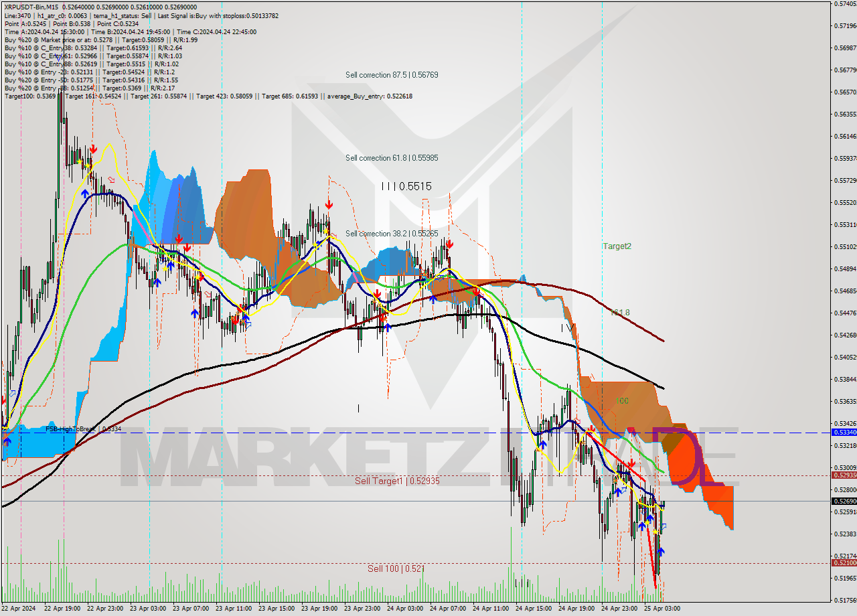
Task: Click the '23 Apr 19:00' time axis label
Action: pyautogui.click(x=319, y=609)
